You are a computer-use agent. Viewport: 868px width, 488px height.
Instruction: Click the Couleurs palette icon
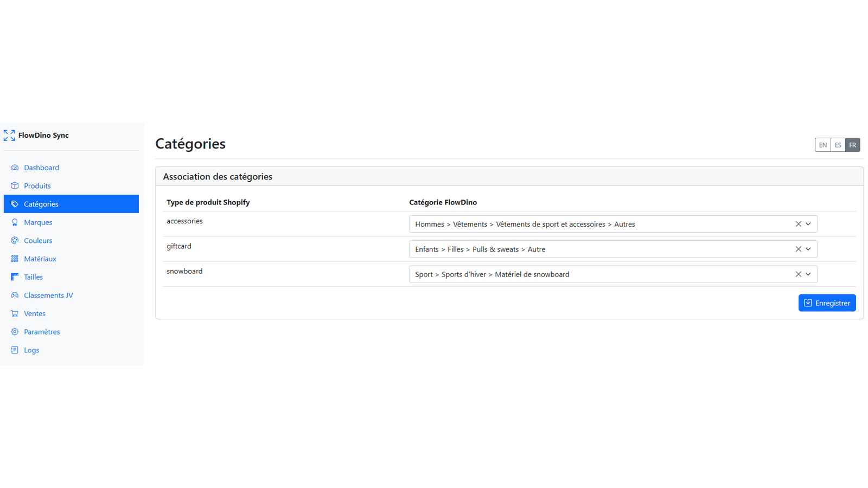click(15, 240)
